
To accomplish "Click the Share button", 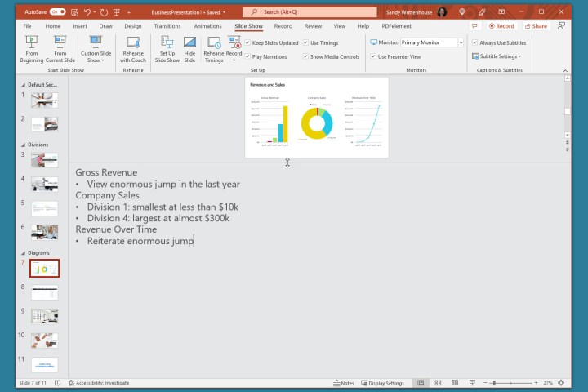I will tap(536, 26).
